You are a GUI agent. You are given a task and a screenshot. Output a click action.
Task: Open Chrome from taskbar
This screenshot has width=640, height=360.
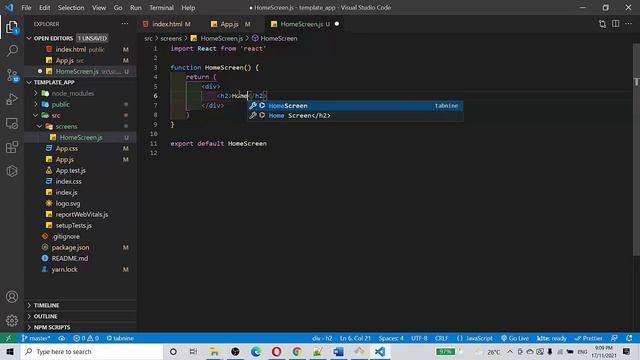pyautogui.click(x=297, y=351)
